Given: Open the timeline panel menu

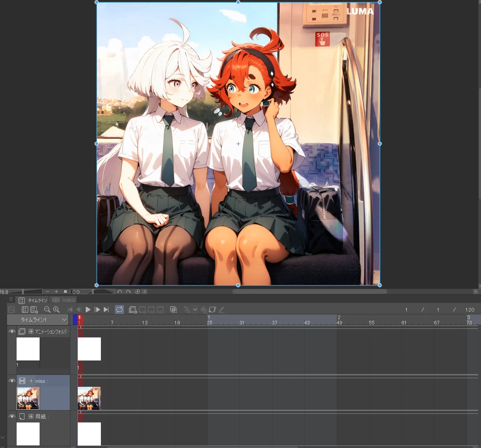Looking at the screenshot, I should (11, 300).
